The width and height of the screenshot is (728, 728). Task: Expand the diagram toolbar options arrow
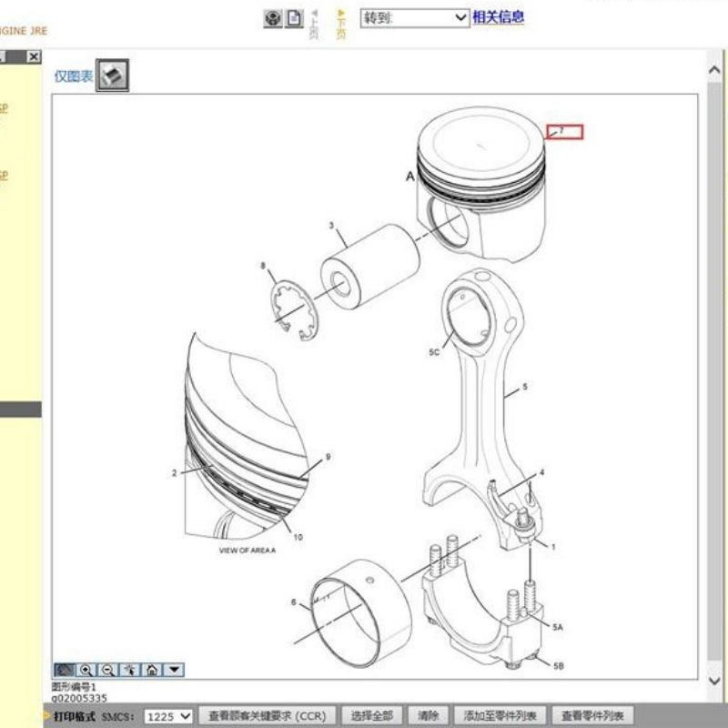(x=173, y=670)
